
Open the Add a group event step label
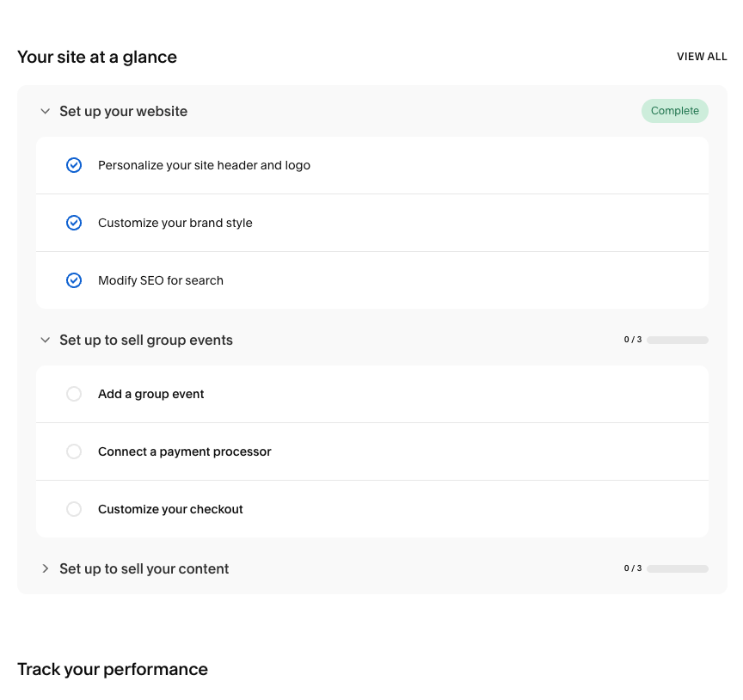click(151, 394)
